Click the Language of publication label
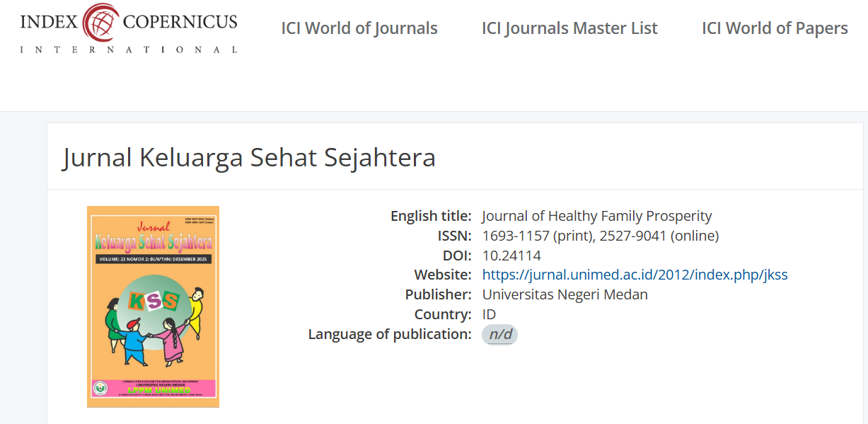Screen dimensions: 868x424 coord(389,334)
